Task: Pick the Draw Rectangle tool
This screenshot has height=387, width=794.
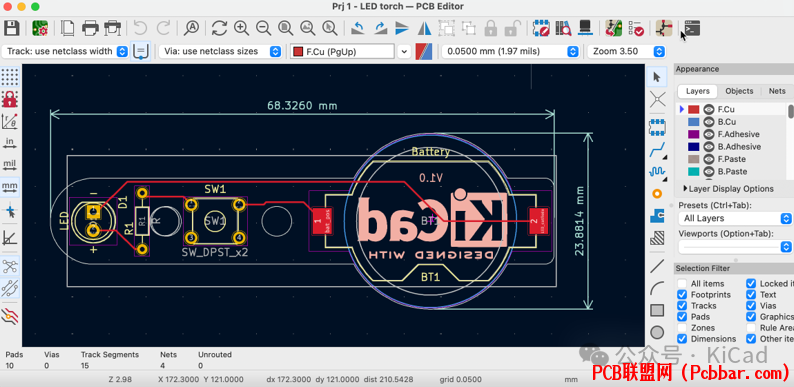Action: (657, 310)
